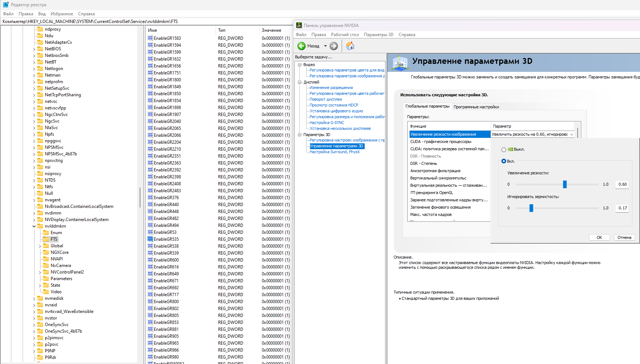Click the OK button in sharpening popup
640x364 pixels.
point(599,237)
